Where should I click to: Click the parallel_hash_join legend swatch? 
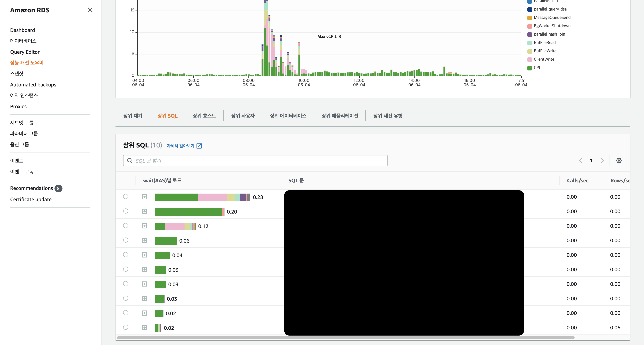click(530, 34)
